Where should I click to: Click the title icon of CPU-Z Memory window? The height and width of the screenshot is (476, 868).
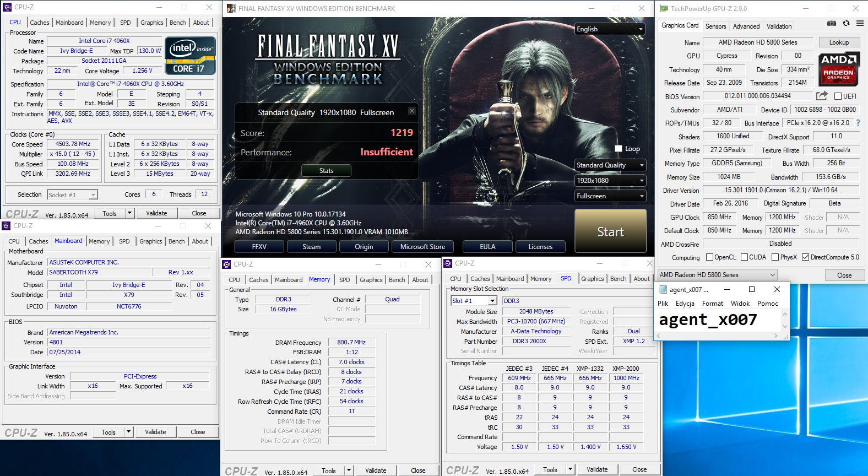226,264
